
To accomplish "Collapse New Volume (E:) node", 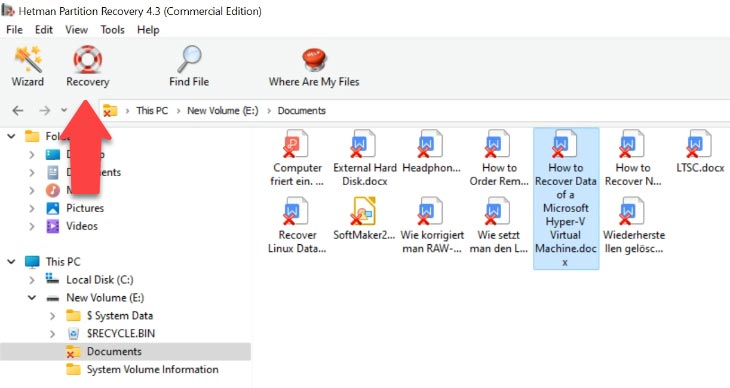I will click(32, 298).
